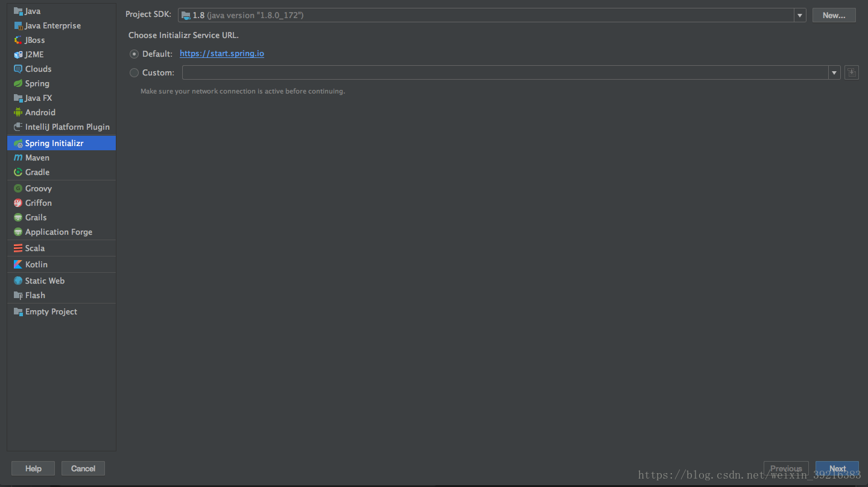Open the https://start.spring.io link

(222, 54)
